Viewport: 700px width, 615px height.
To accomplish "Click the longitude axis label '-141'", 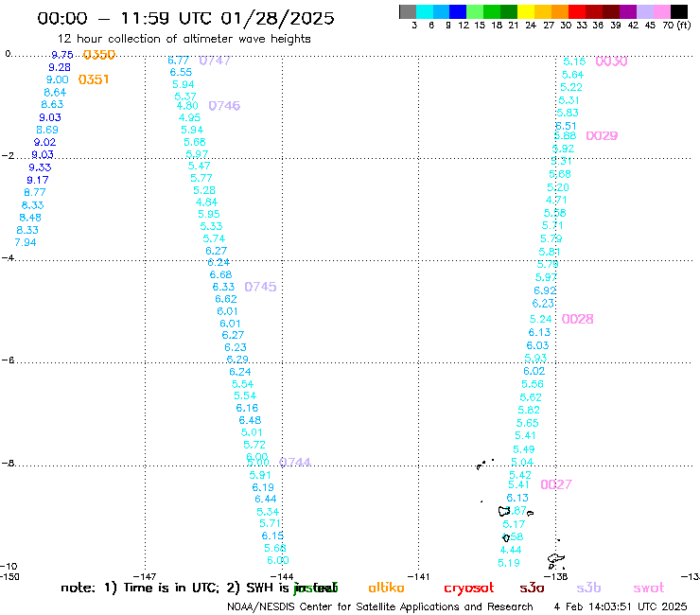I will 419,576.
